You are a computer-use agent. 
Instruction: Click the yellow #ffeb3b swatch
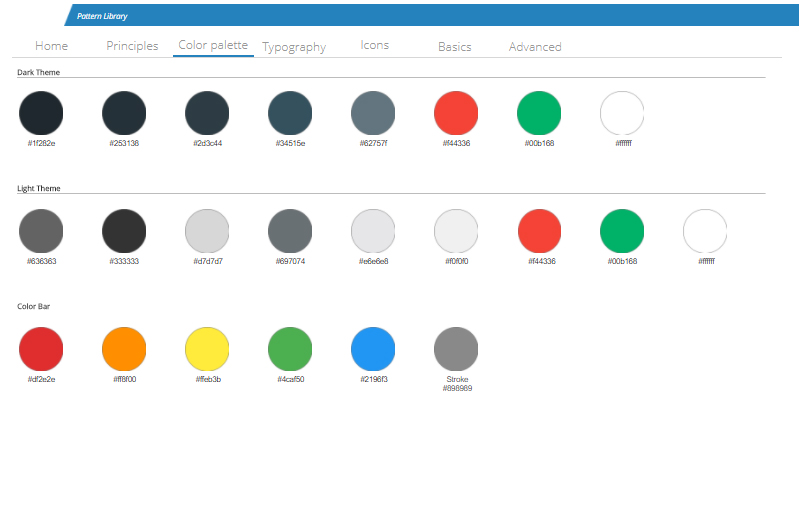pos(207,349)
